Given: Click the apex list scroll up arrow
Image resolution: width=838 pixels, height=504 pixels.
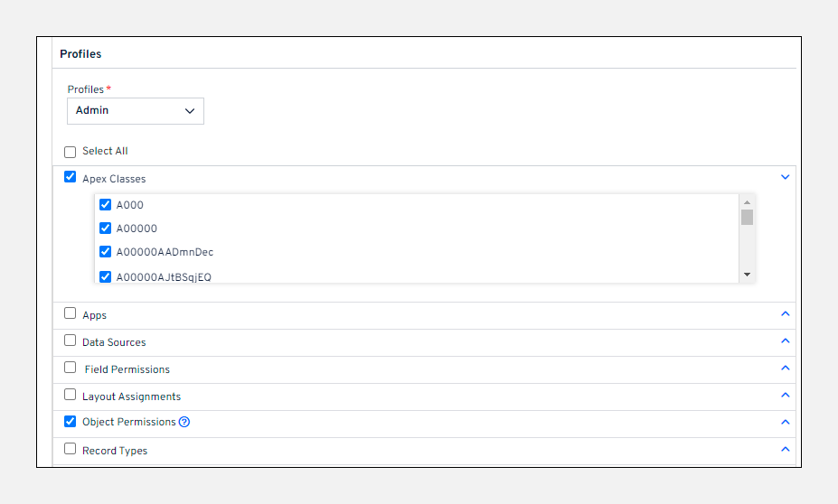Looking at the screenshot, I should point(747,202).
